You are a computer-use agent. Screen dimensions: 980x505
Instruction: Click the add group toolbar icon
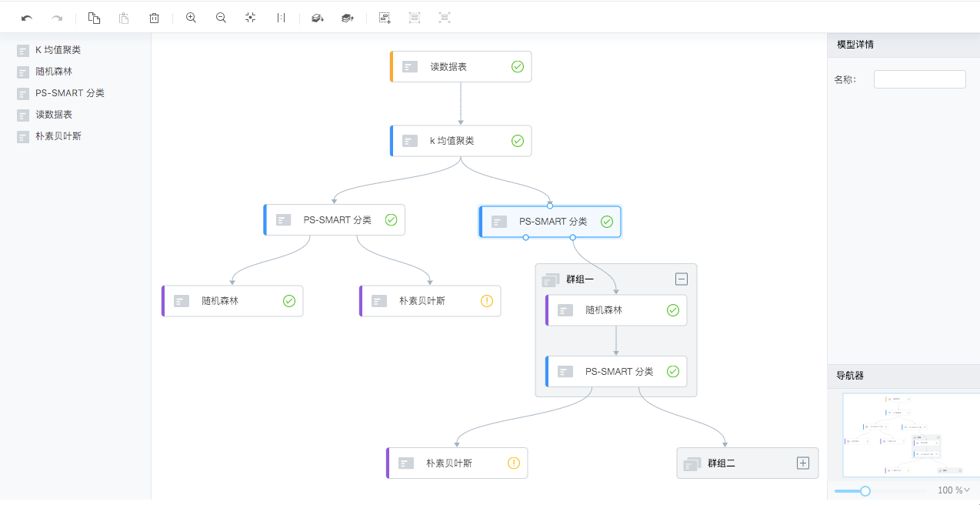pos(415,18)
